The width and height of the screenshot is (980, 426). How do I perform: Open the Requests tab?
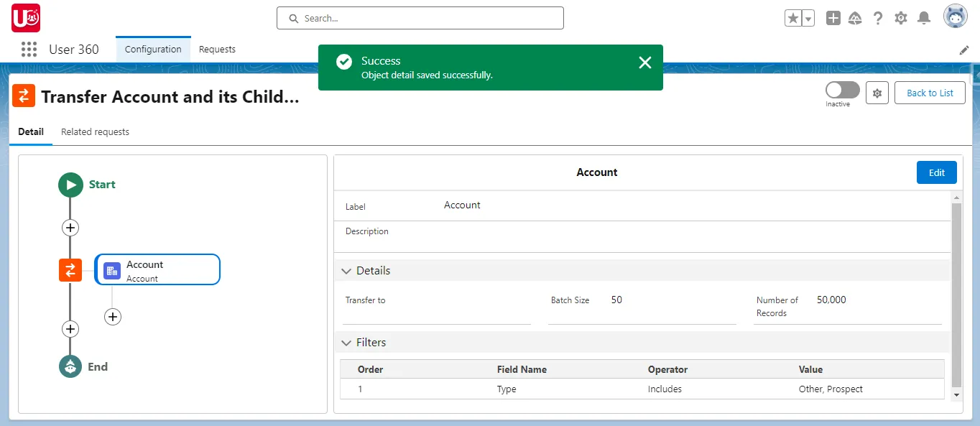coord(217,49)
